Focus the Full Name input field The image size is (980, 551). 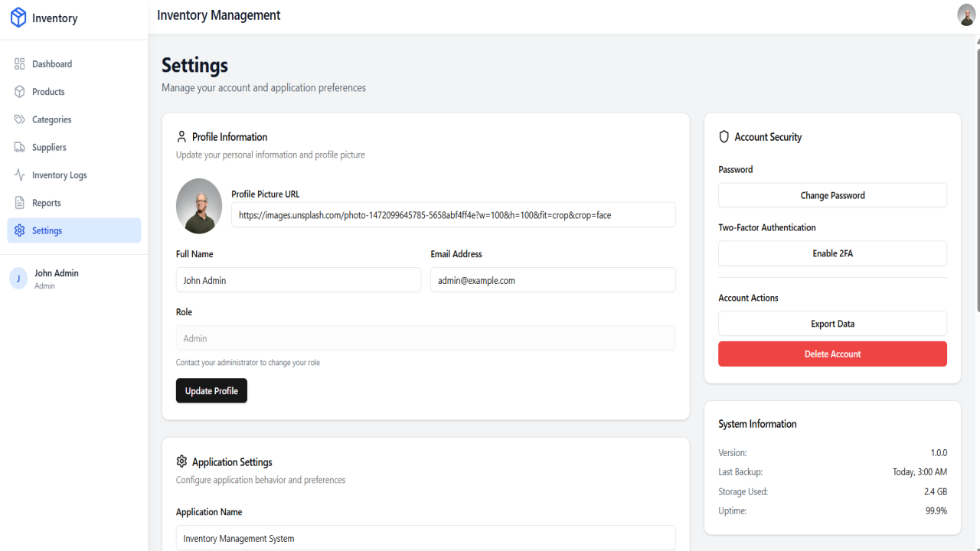tap(299, 280)
